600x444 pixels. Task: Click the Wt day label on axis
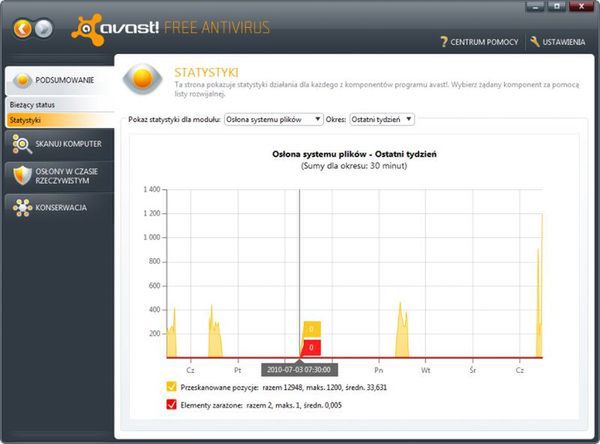coord(426,370)
